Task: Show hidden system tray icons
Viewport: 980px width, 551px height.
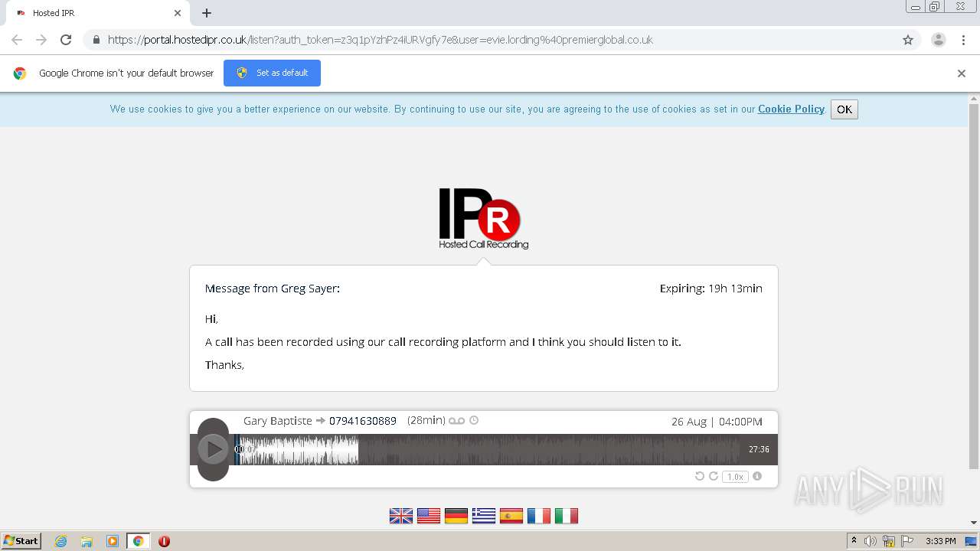Action: 854,541
